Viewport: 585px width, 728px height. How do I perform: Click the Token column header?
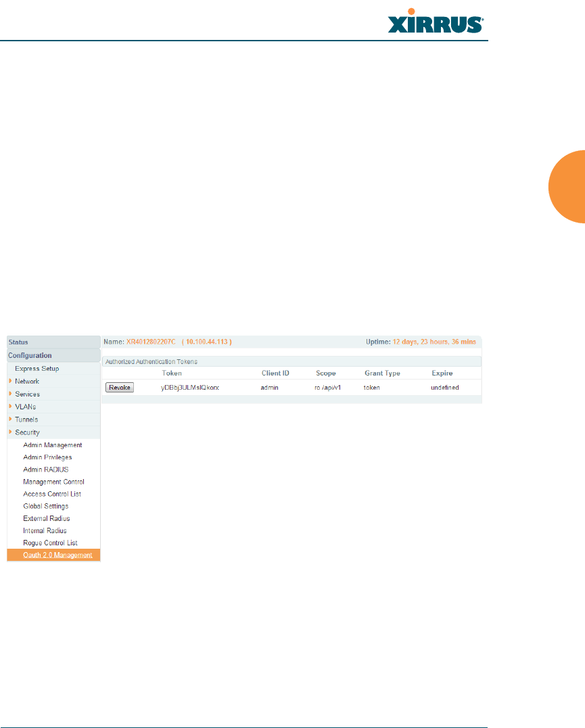(x=172, y=373)
